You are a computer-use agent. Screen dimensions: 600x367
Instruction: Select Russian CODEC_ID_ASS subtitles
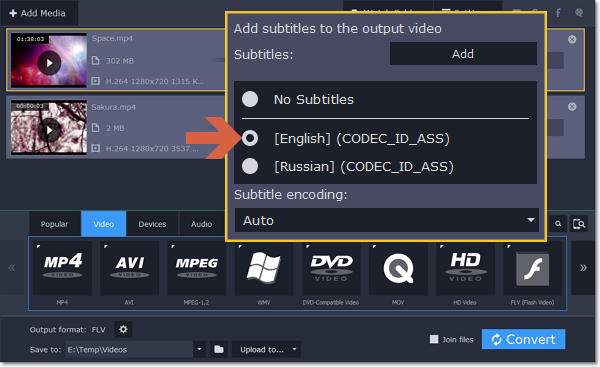250,166
